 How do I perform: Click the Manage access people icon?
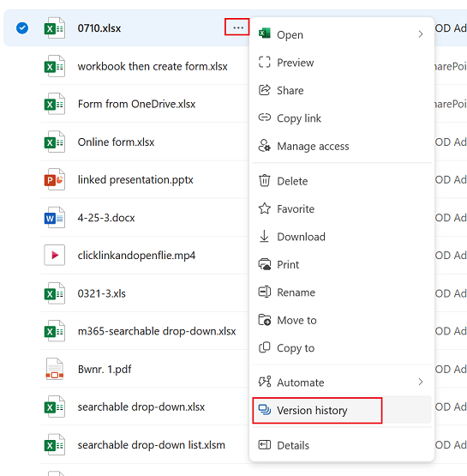(x=265, y=146)
